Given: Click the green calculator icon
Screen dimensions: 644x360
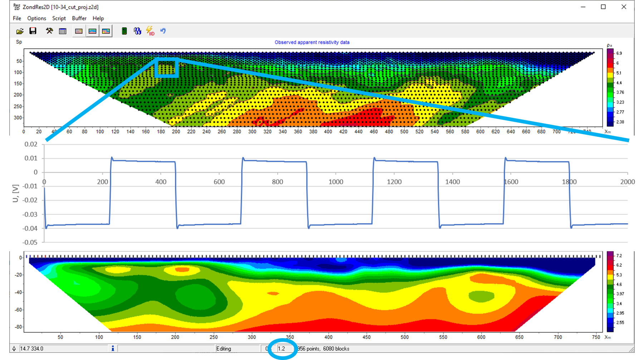Looking at the screenshot, I should point(124,31).
